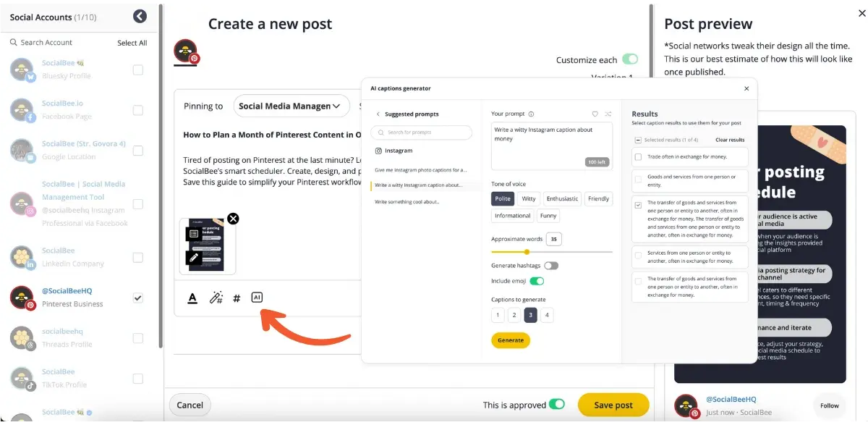The height and width of the screenshot is (425, 868).
Task: Save the post with Save post
Action: [613, 405]
